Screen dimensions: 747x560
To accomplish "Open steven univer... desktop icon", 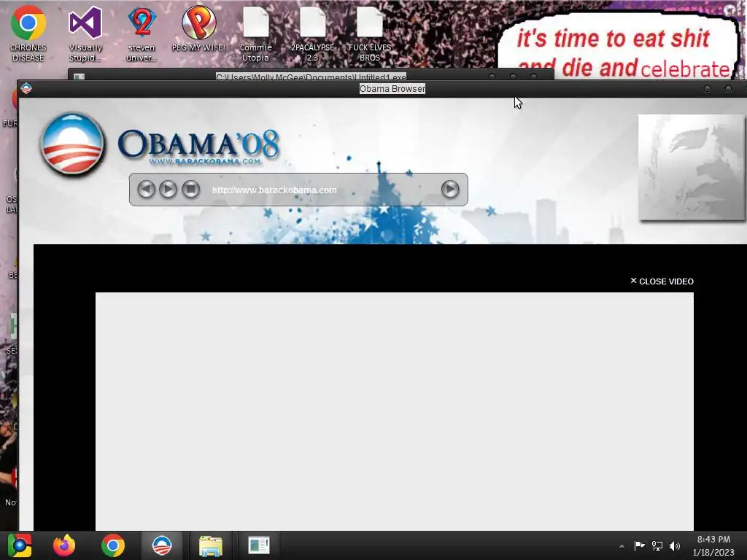I will point(142,34).
